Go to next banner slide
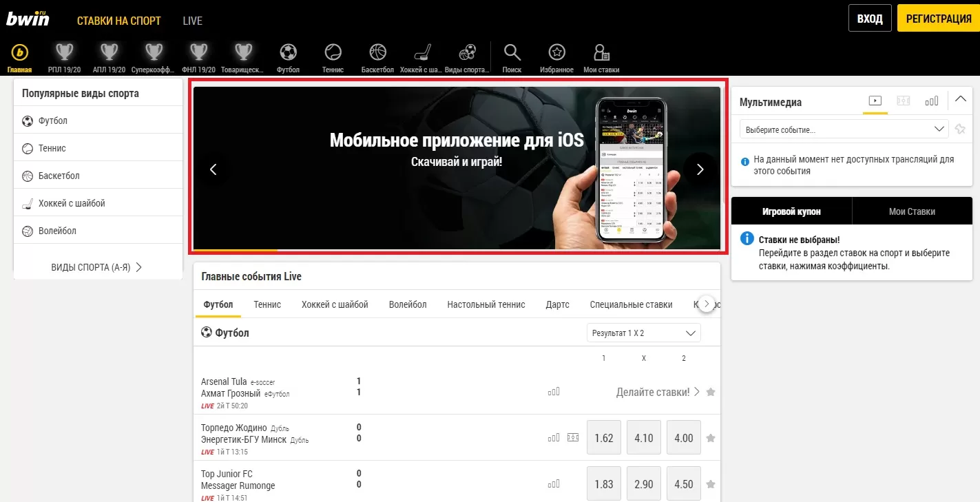Image resolution: width=980 pixels, height=502 pixels. pos(700,169)
